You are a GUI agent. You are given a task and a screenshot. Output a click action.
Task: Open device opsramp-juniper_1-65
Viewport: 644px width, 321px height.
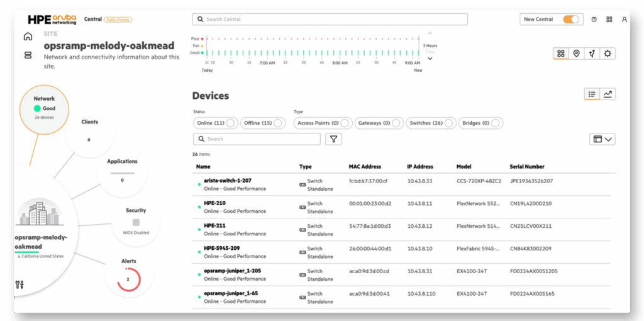231,293
